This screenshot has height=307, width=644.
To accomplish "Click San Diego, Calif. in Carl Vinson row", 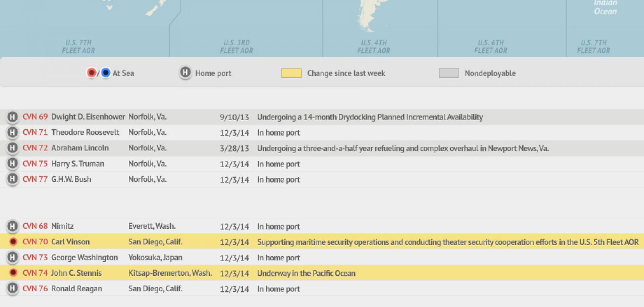I will pos(155,242).
